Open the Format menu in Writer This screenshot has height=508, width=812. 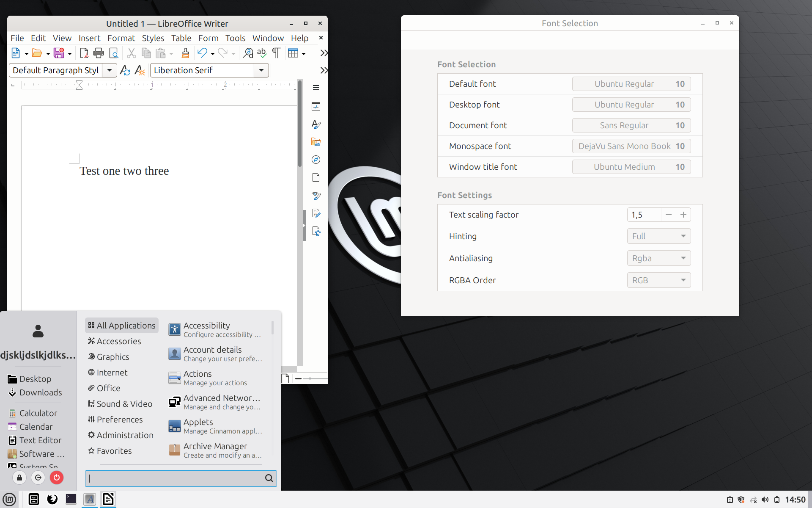click(x=121, y=38)
